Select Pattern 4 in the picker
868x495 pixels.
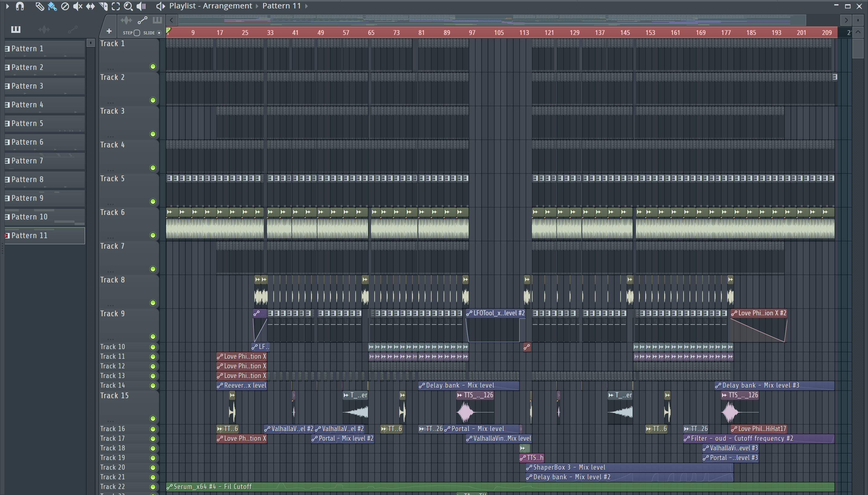tap(45, 105)
